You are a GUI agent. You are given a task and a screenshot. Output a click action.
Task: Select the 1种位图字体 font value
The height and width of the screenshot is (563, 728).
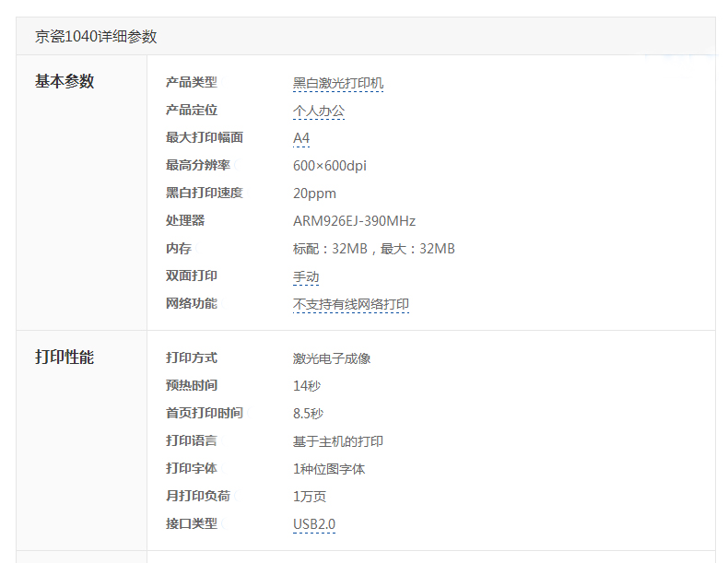[329, 469]
